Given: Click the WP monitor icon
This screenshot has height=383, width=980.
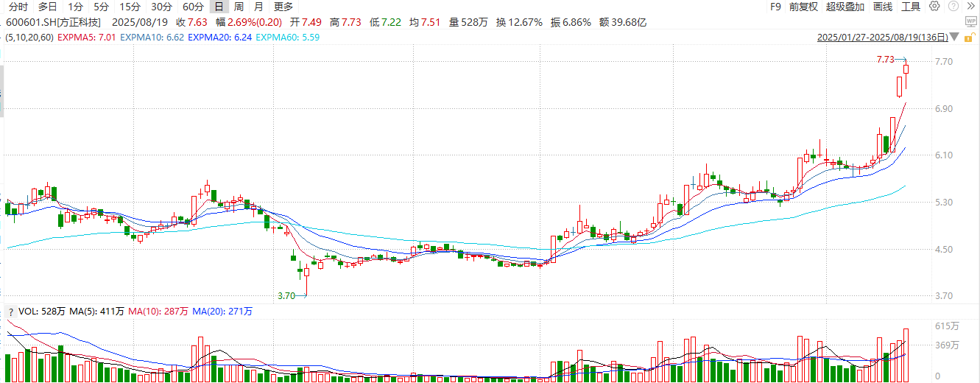Looking at the screenshot, I should [971, 22].
